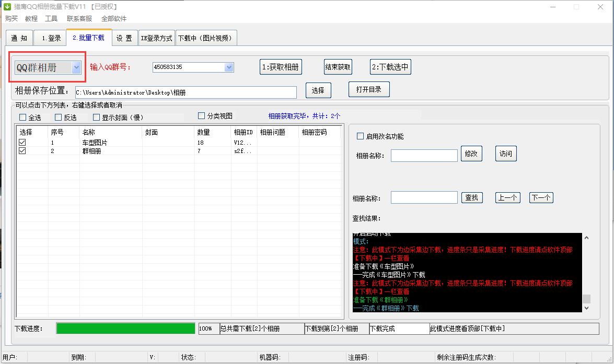Click the 访问 button
The height and width of the screenshot is (364, 614).
[x=506, y=154]
